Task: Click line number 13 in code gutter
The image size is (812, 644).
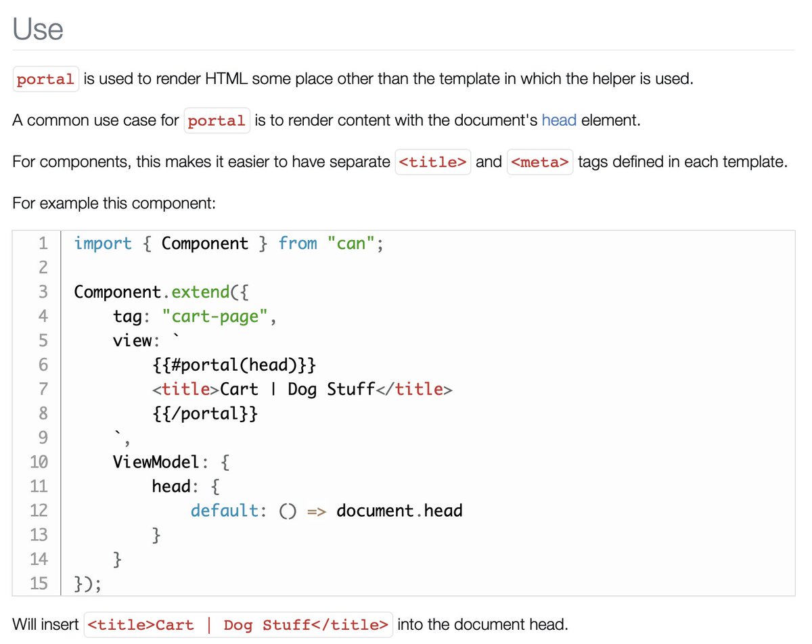Action: [39, 535]
